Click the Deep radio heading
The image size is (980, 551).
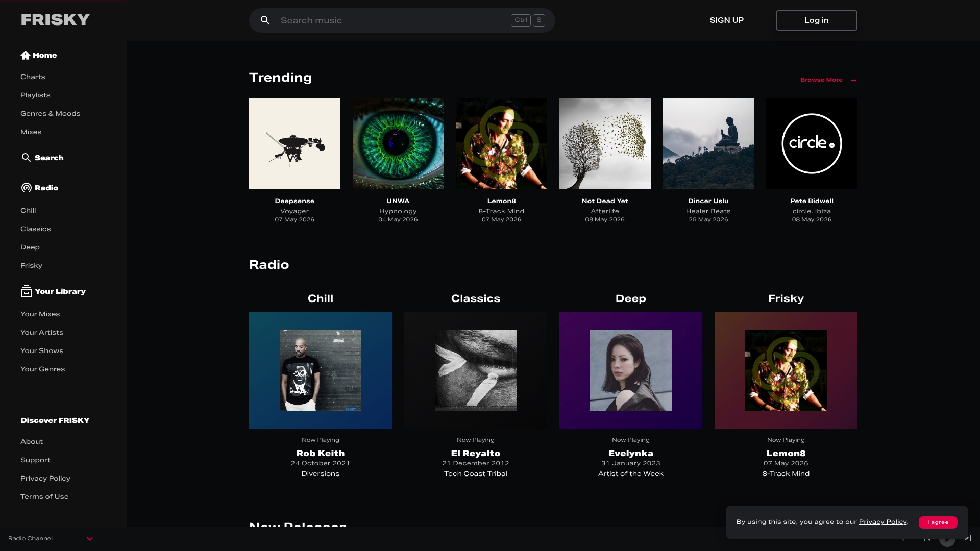tap(631, 299)
